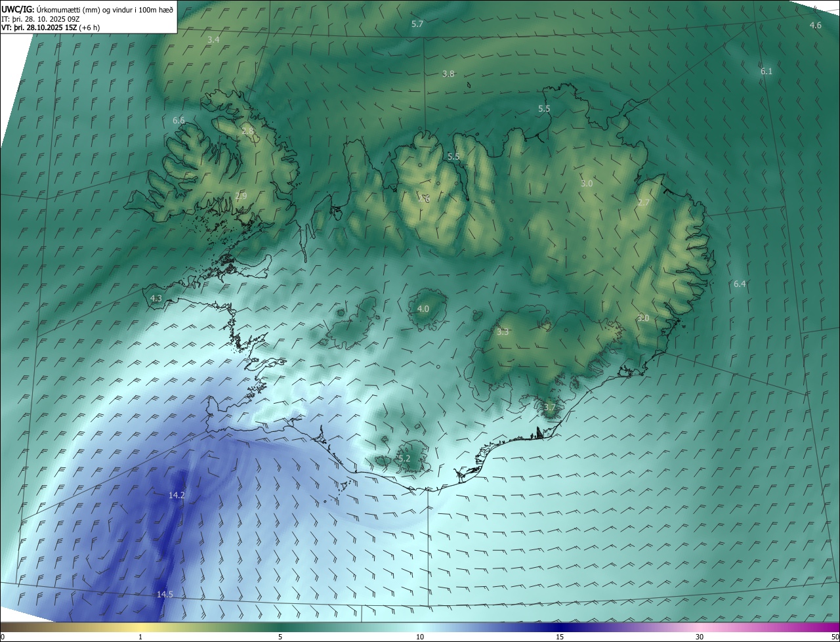Image resolution: width=840 pixels, height=642 pixels.
Task: Click the 4.0 value label on the glacier
Action: (423, 309)
